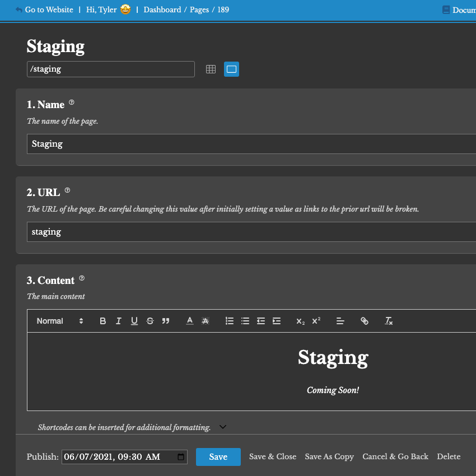Click the Save & Close link
Image resolution: width=476 pixels, height=476 pixels.
click(273, 457)
